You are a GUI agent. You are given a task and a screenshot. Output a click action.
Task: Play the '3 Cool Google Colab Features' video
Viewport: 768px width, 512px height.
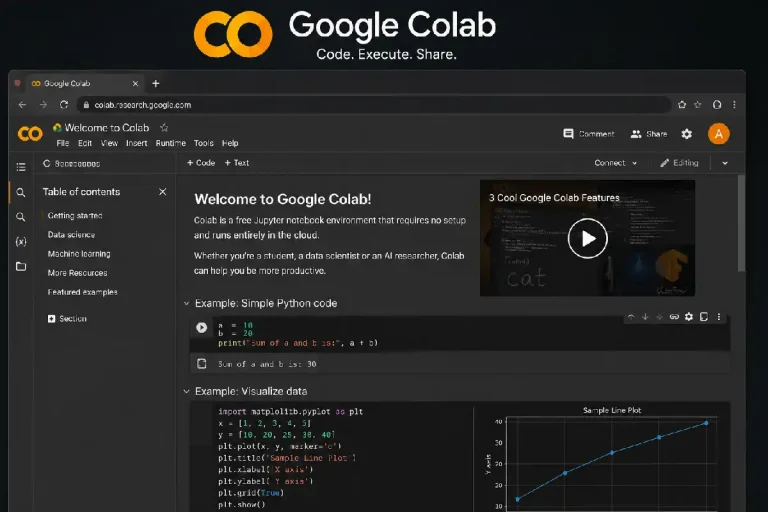point(588,239)
